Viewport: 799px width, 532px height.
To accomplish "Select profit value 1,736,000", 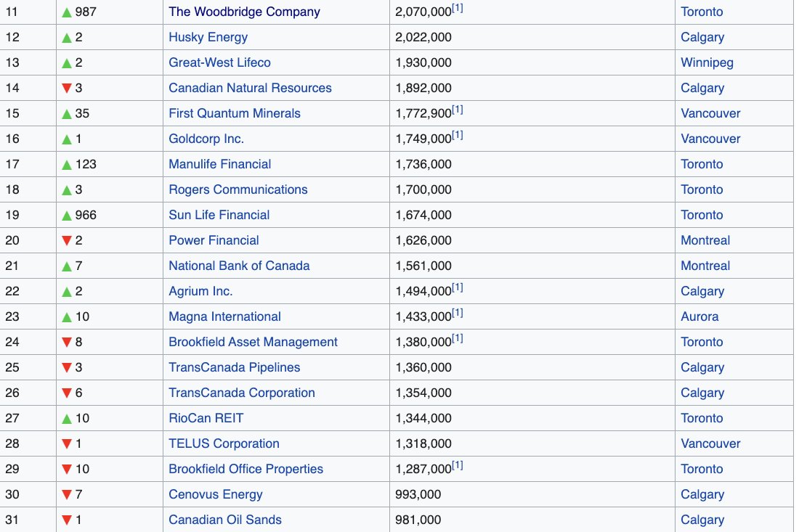I will point(423,165).
